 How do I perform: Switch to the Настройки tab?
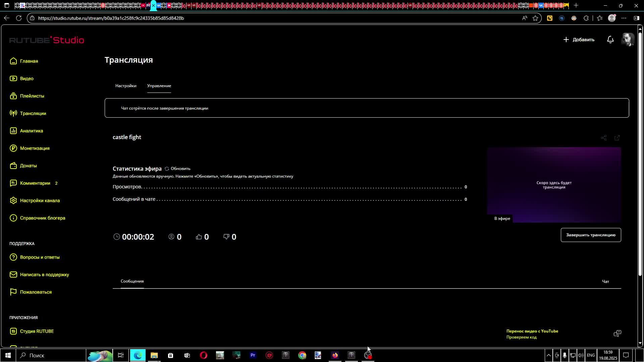pos(126,86)
